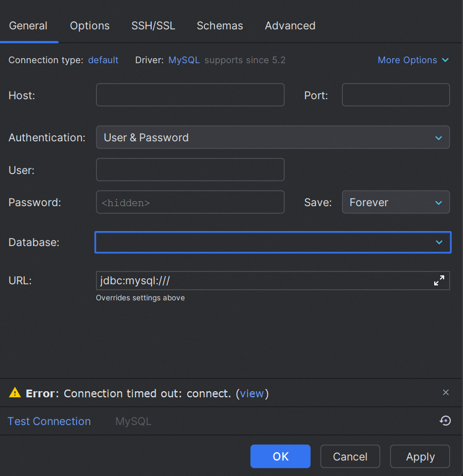
Task: Focus the Host input field
Action: point(190,95)
